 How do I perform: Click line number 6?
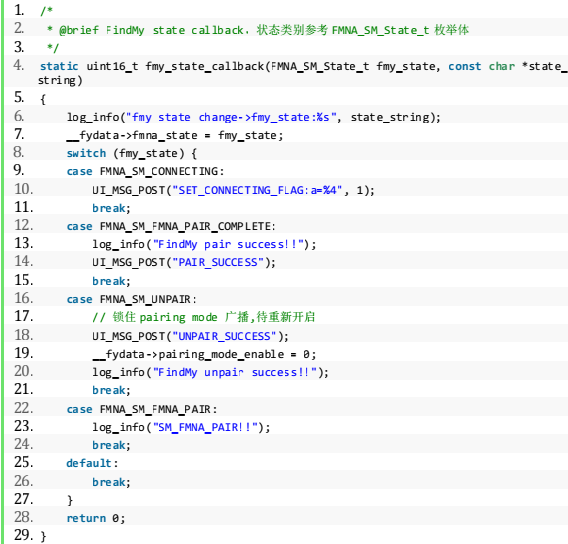click(19, 116)
